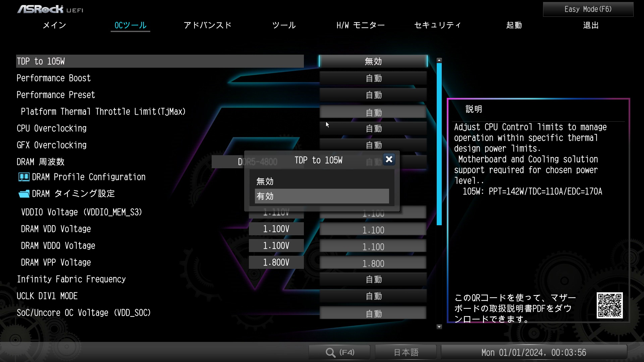Open the H/W モニター tab
The width and height of the screenshot is (644, 362).
(x=360, y=25)
